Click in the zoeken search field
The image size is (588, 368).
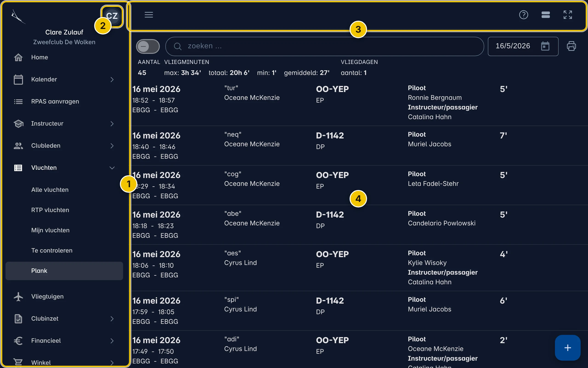pyautogui.click(x=325, y=46)
